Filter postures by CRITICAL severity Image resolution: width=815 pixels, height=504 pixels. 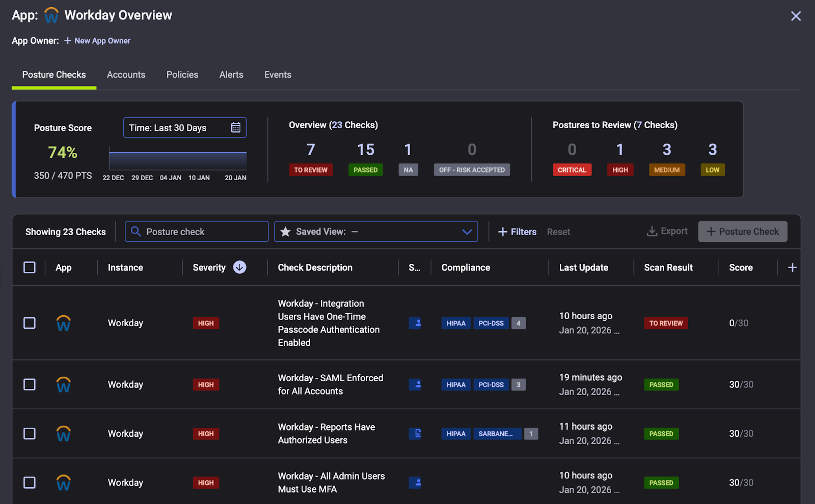pos(572,158)
